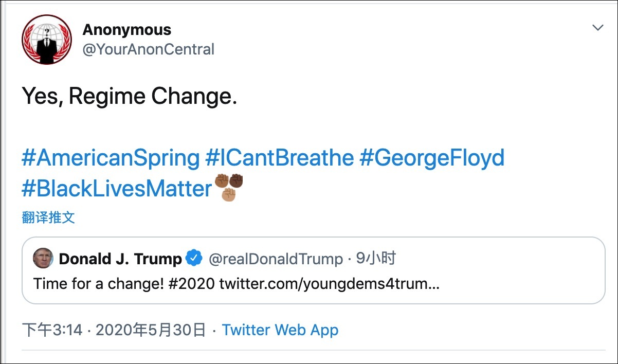Open the @YourAnonCentral handle

pos(148,49)
